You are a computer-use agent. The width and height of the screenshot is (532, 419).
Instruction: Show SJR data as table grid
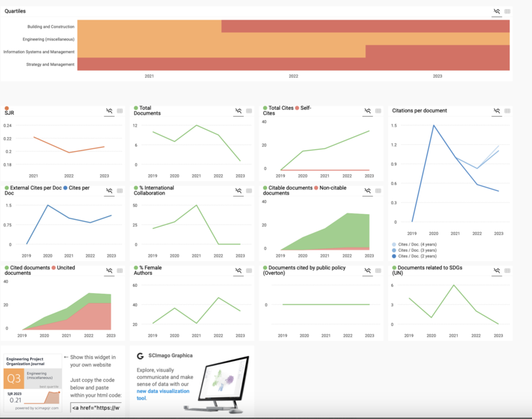pos(120,111)
